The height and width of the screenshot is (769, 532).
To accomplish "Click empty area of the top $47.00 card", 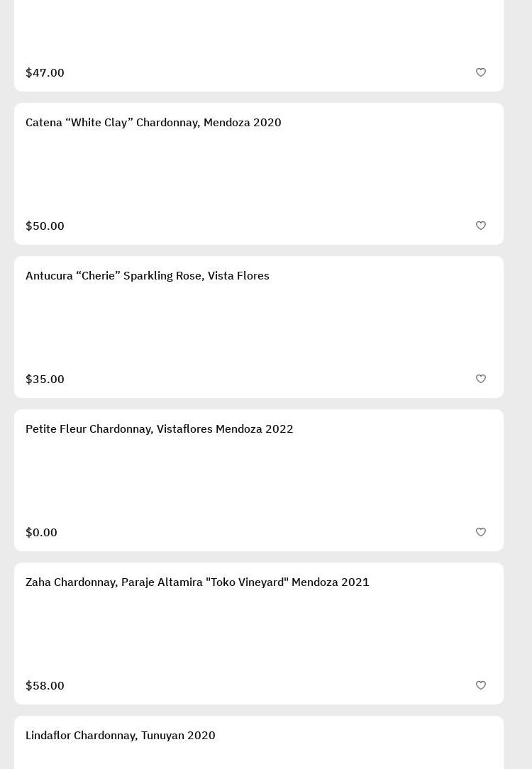I will pos(259,32).
